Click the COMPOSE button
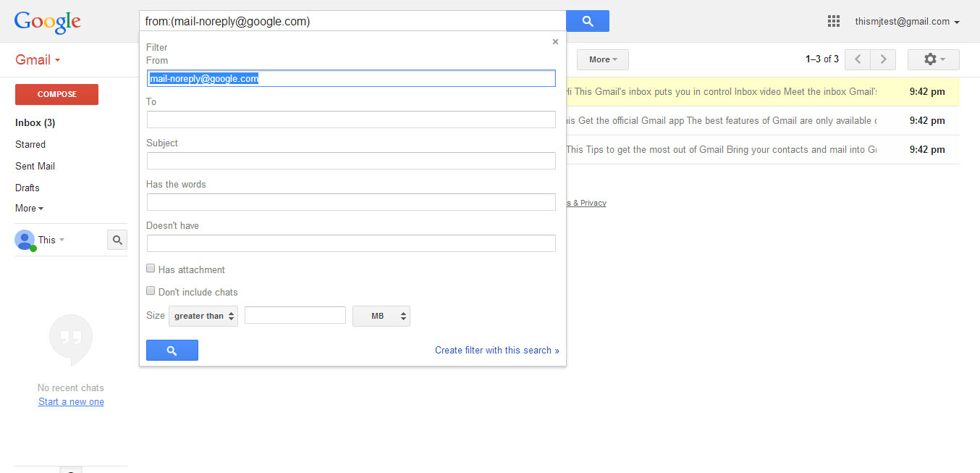 pyautogui.click(x=56, y=95)
